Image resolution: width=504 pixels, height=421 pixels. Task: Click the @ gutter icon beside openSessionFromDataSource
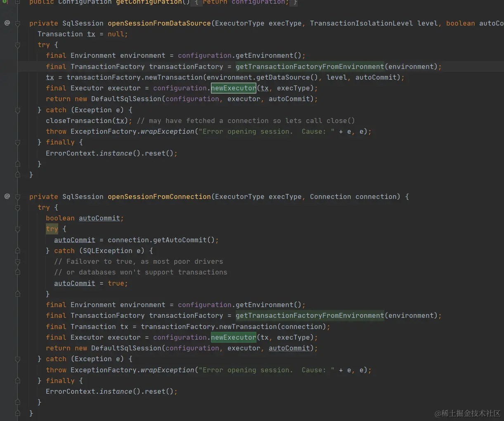(7, 23)
